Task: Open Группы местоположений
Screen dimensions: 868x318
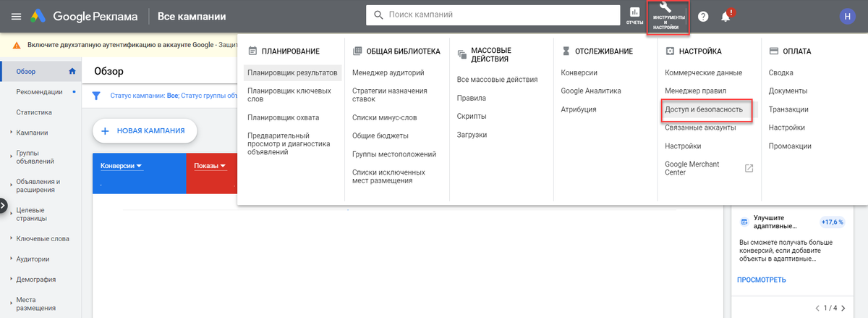Action: (x=394, y=154)
